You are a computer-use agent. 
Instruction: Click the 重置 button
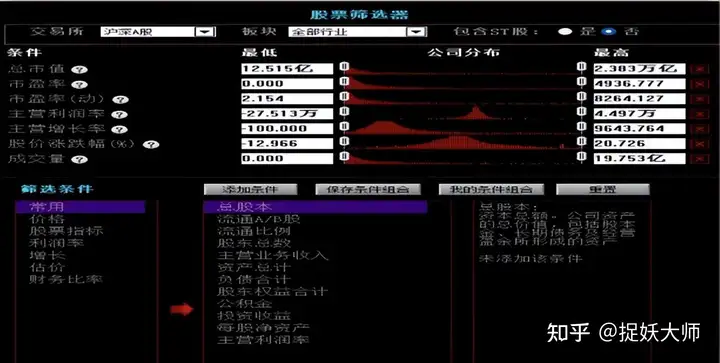pyautogui.click(x=602, y=190)
